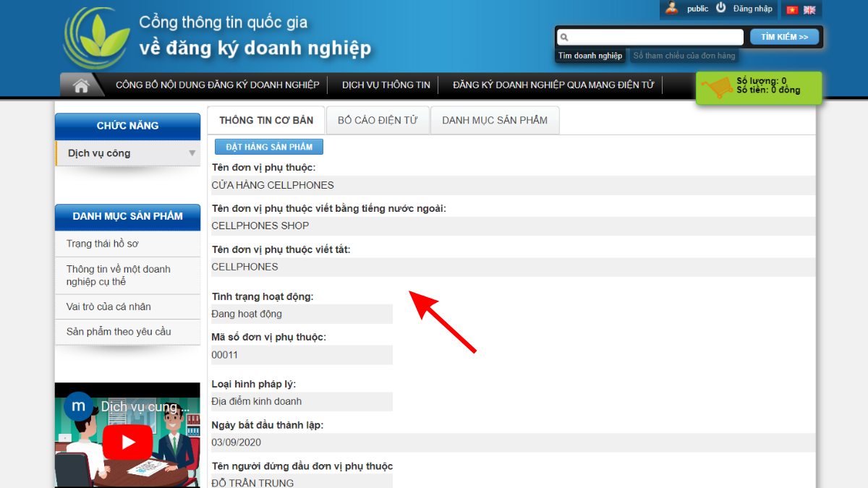Click the TÌM KIẾM search button
868x488 pixels.
[785, 37]
